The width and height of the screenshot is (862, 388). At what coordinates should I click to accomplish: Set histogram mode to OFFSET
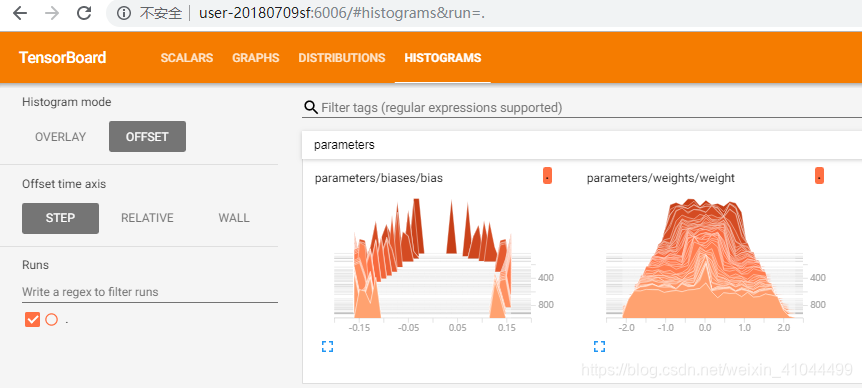click(147, 137)
